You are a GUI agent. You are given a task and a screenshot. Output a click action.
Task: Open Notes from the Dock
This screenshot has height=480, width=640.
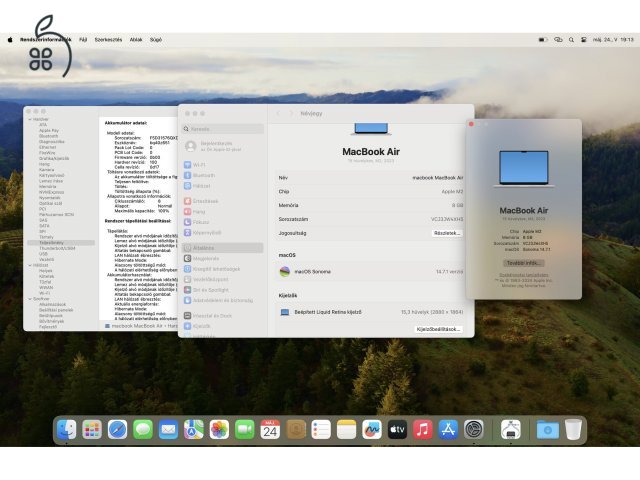(347, 429)
